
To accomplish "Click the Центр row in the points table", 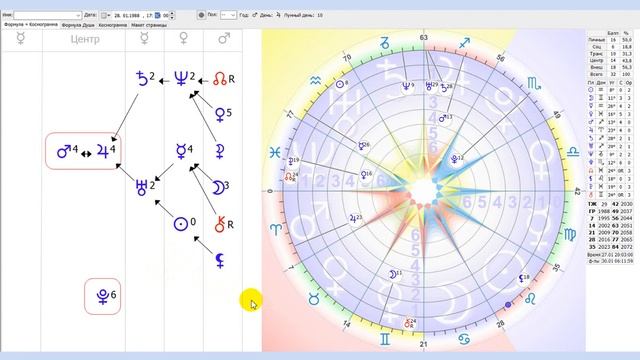I will point(610,60).
